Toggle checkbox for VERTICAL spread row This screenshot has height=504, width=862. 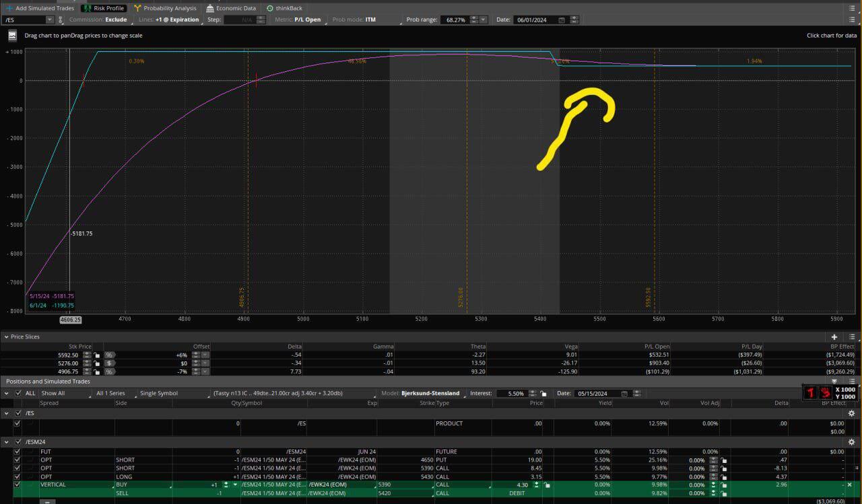17,484
